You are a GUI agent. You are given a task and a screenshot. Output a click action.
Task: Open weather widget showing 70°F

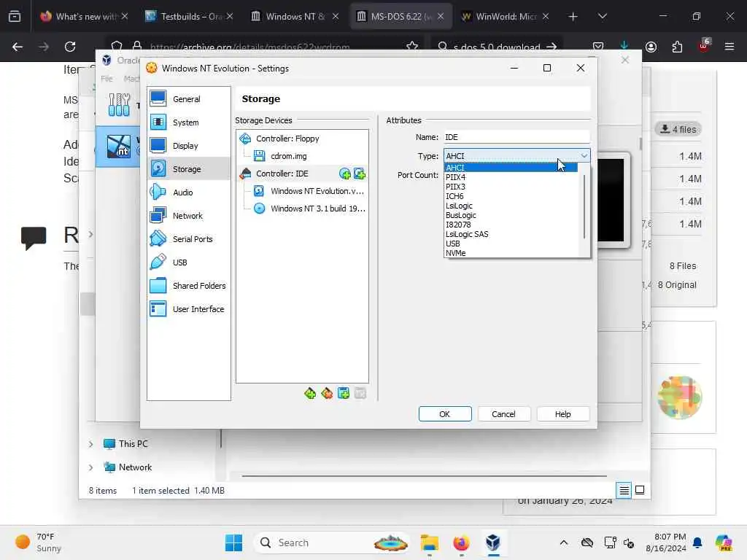pos(39,542)
